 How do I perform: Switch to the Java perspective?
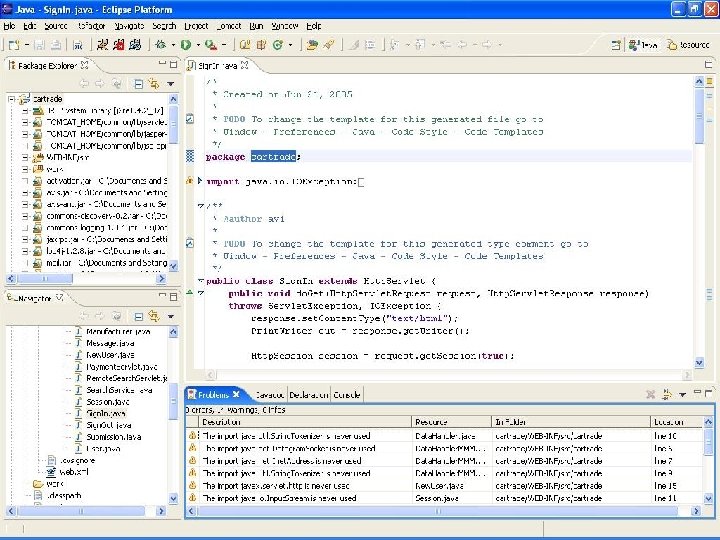pos(645,45)
